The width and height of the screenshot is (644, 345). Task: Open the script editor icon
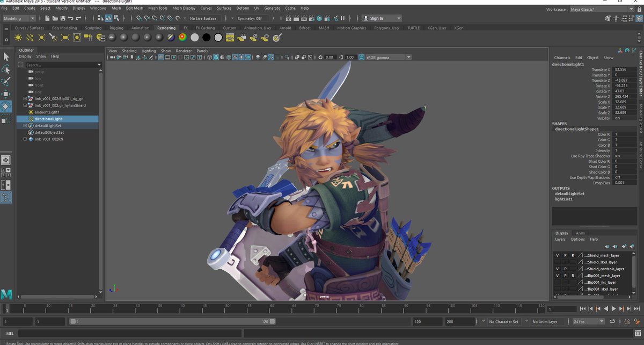(637, 333)
